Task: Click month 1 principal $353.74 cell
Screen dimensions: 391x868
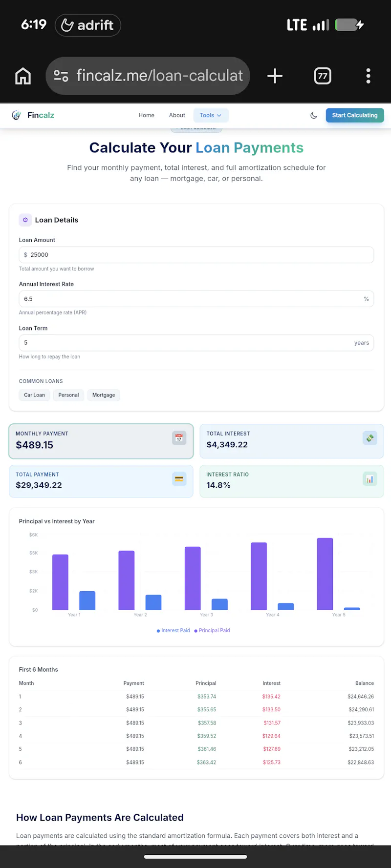Action: click(207, 697)
